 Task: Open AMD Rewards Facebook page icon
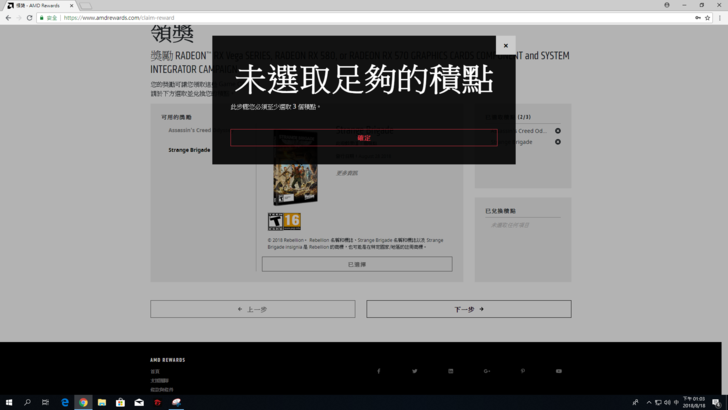[x=378, y=371]
